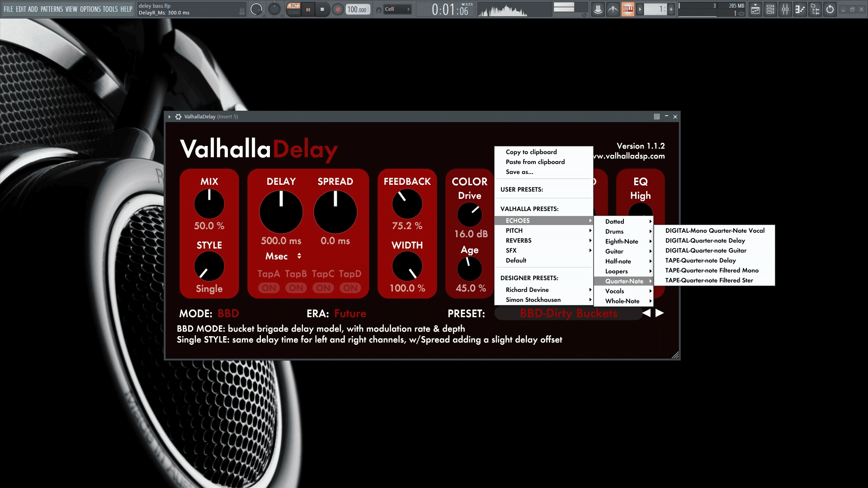Click the main volume knob
Viewport: 868px width, 488px height.
coord(256,9)
